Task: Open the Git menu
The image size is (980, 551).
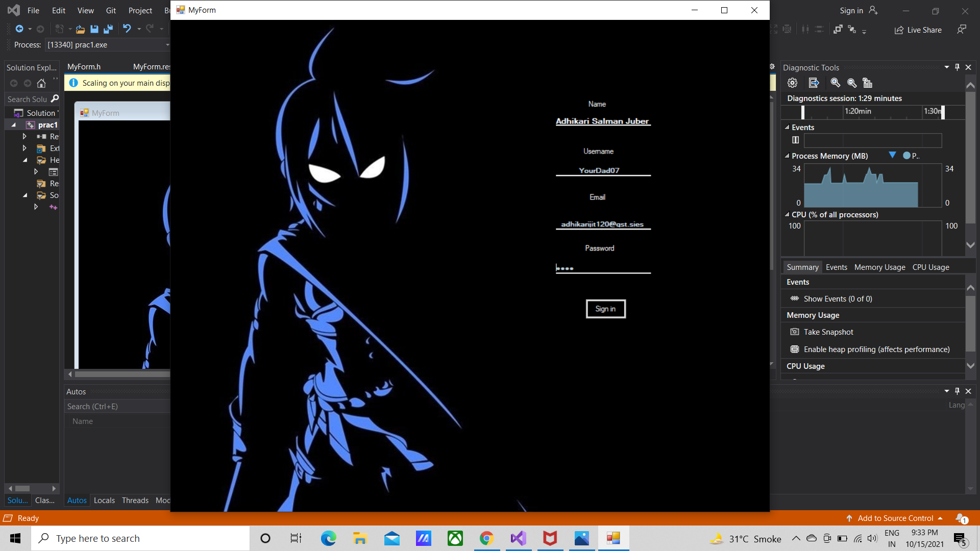Action: [111, 10]
